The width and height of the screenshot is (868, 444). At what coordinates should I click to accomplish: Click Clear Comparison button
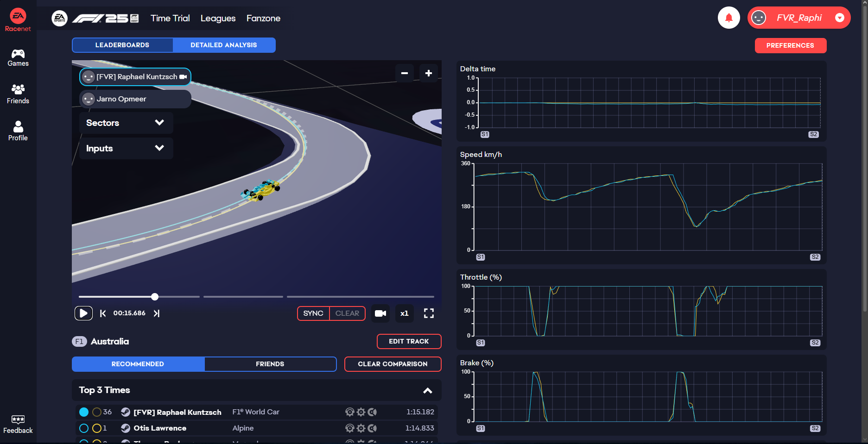[393, 364]
